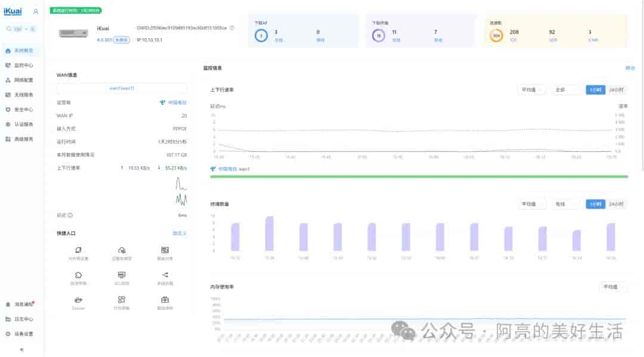Open the user account icon beside the iKuai logo
Viewport: 644px width, 357px height.
coord(36,12)
